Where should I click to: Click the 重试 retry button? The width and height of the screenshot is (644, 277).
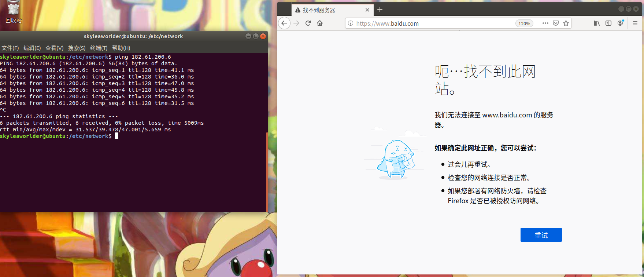tap(541, 235)
